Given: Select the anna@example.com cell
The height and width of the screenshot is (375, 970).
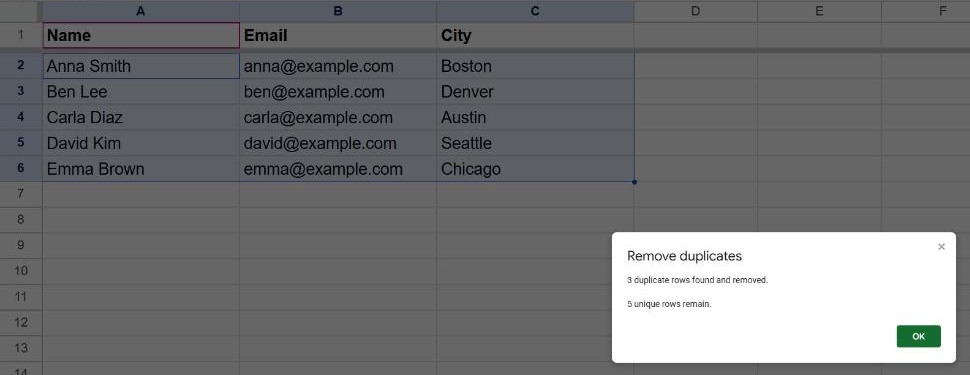Looking at the screenshot, I should point(338,66).
